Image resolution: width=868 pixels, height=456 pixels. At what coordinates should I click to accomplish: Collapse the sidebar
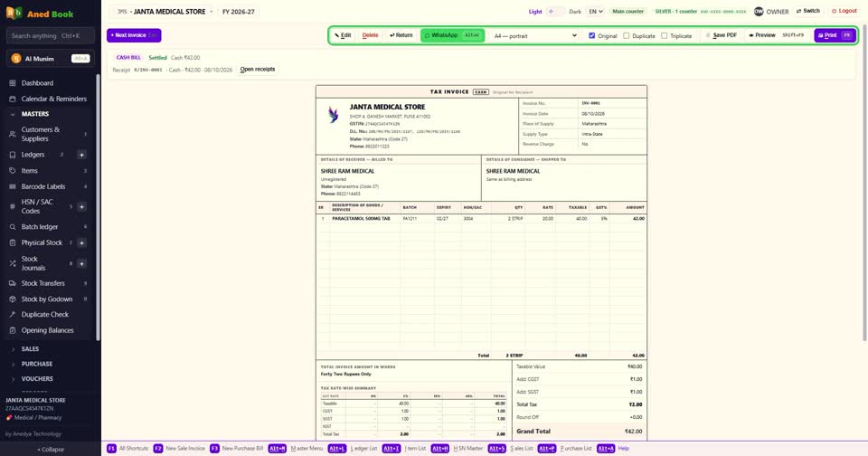click(x=51, y=450)
